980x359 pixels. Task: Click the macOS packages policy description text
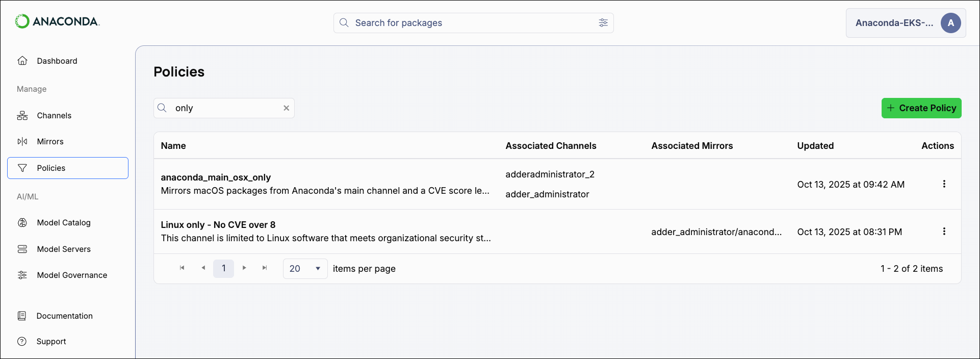tap(325, 191)
